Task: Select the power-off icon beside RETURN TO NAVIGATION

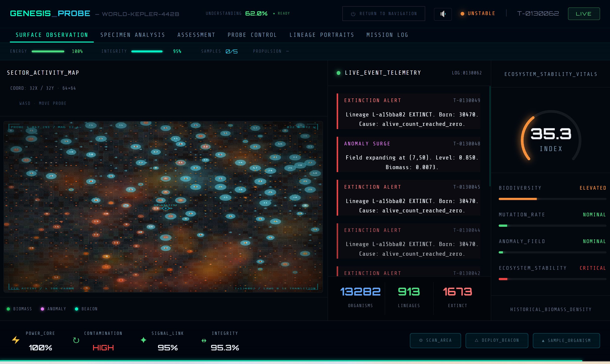Action: 352,14
